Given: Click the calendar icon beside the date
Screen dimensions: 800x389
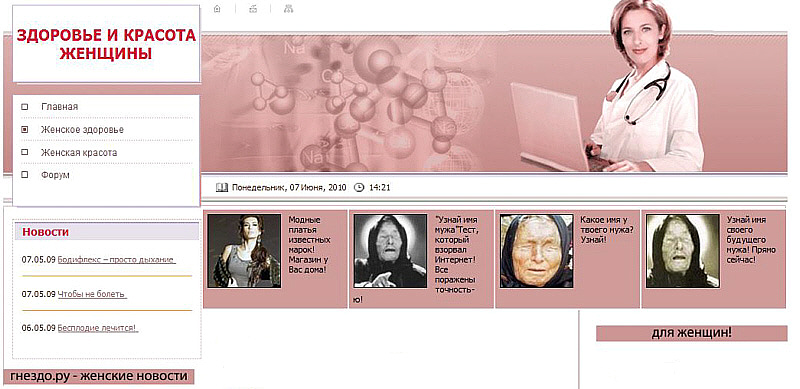Looking at the screenshot, I should [222, 187].
